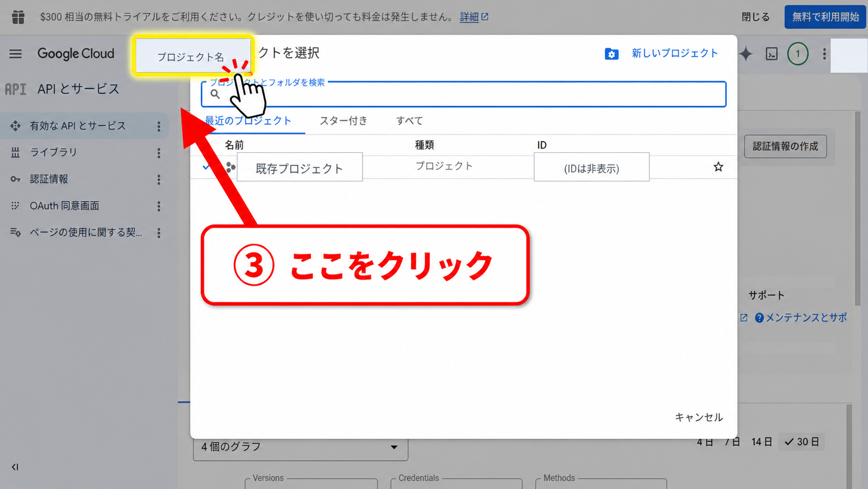The width and height of the screenshot is (868, 489).
Task: Click the external link icon near サポート
Action: click(x=744, y=318)
